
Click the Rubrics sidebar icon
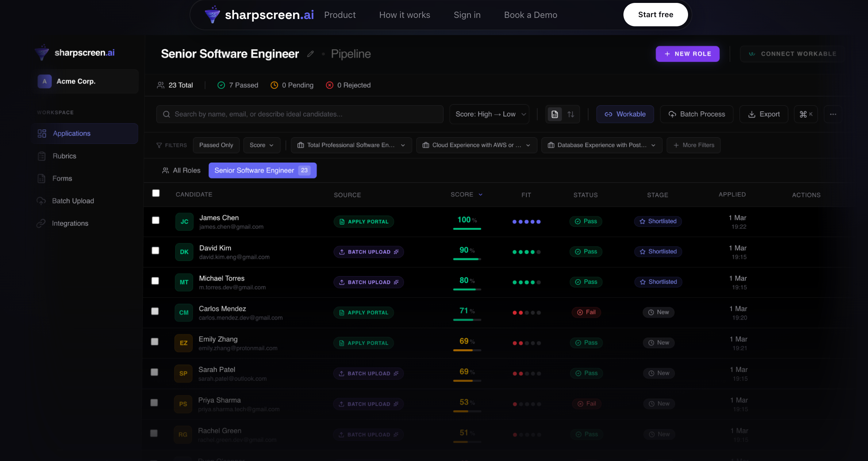click(42, 156)
